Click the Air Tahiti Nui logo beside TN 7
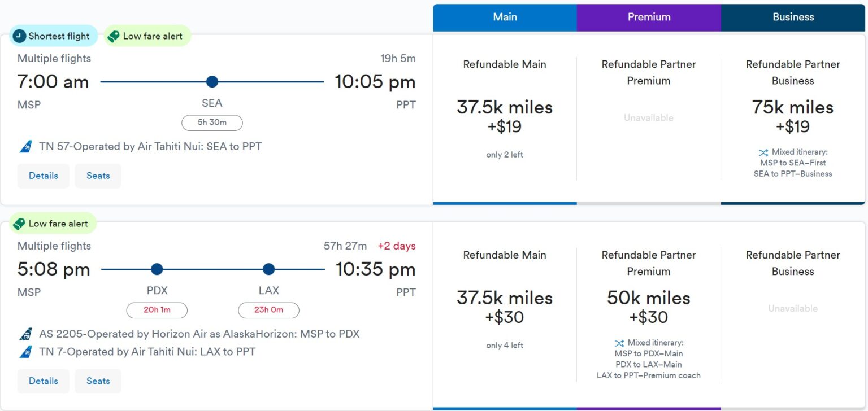The image size is (868, 411). (25, 352)
